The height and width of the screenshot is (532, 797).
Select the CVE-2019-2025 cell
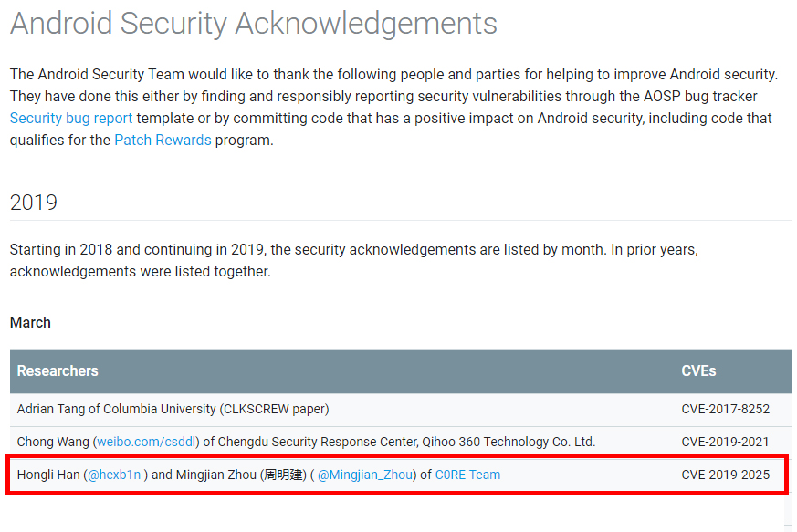pos(725,475)
